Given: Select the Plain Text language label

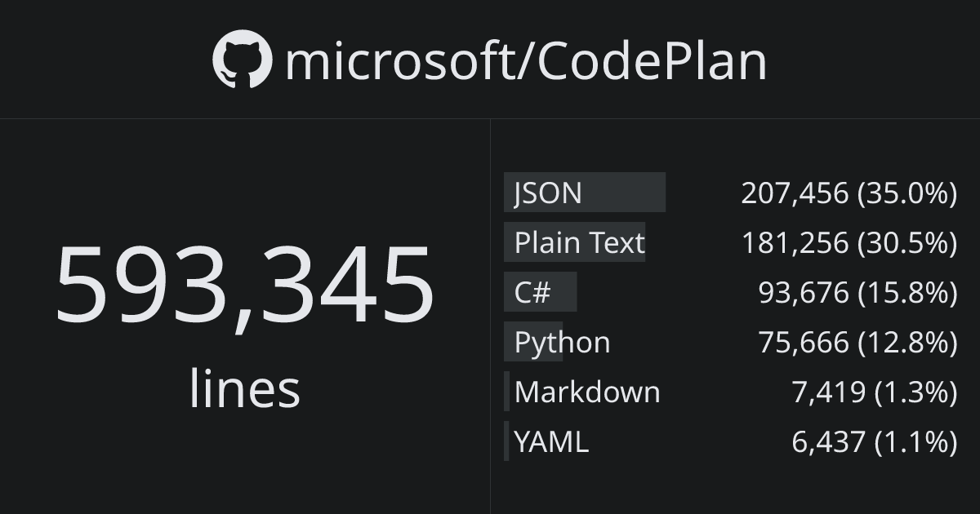Looking at the screenshot, I should point(579,242).
